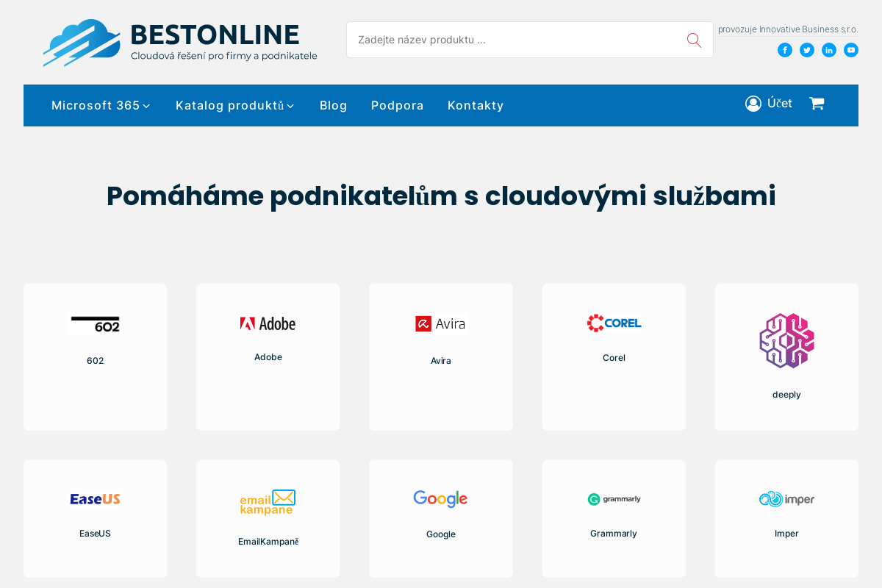Click the colorful deeply brain logo
882x588 pixels.
(786, 340)
